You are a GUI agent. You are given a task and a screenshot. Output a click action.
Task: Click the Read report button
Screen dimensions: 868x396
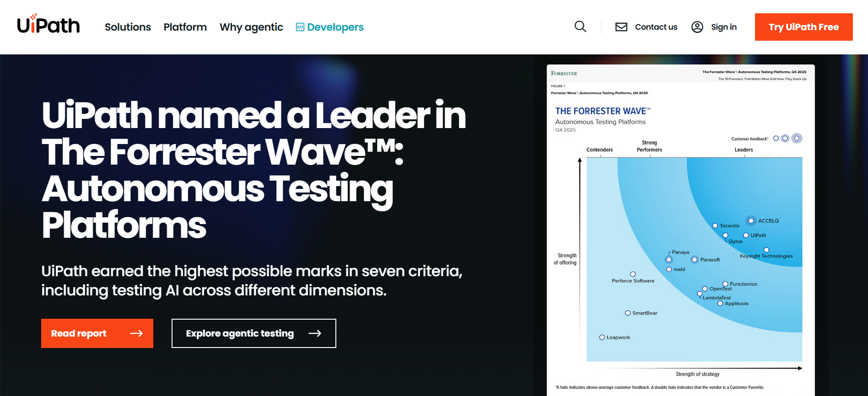coord(97,333)
